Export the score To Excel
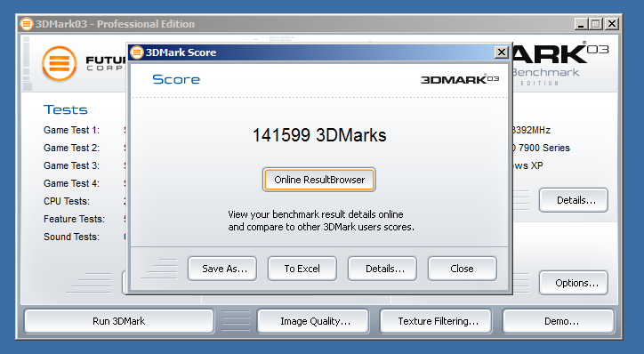The image size is (644, 354). pyautogui.click(x=302, y=269)
